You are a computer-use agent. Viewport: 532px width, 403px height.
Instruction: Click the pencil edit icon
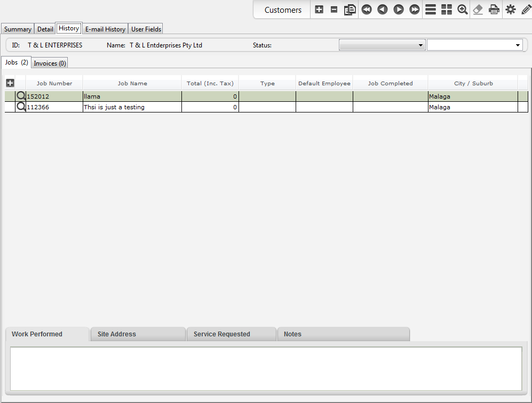526,10
